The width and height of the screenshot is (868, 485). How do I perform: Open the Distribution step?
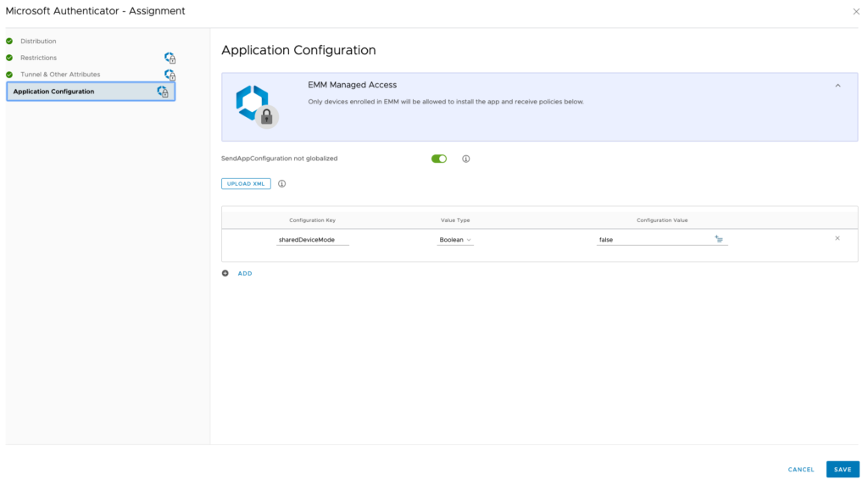(38, 41)
